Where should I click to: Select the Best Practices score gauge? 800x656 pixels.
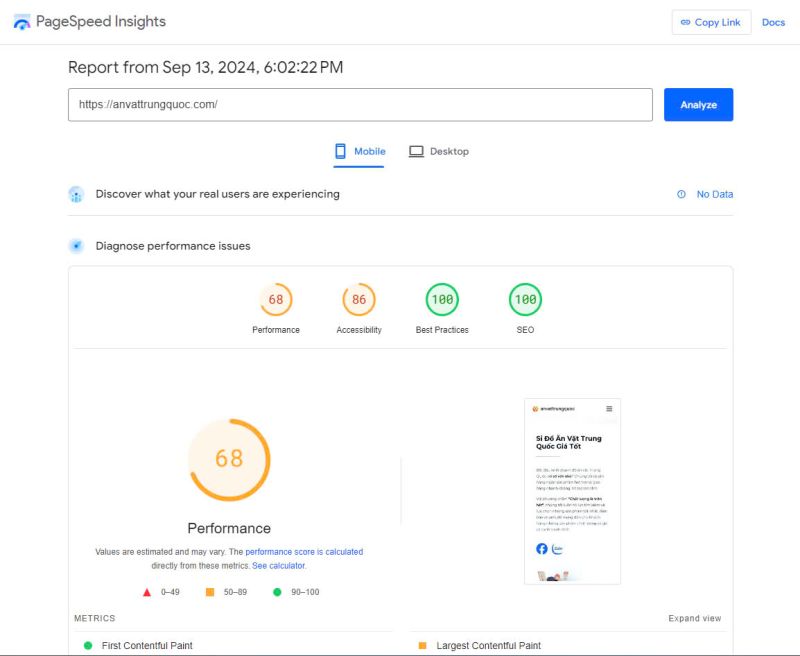(442, 300)
